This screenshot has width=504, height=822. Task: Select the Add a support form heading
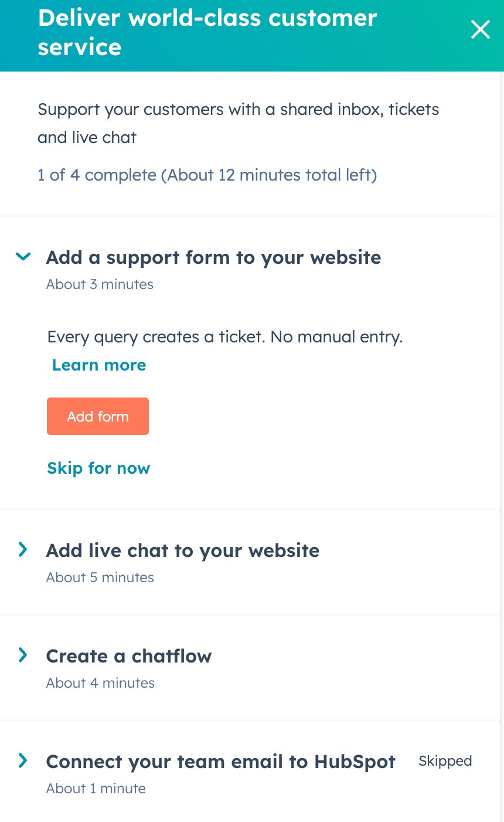tap(213, 257)
